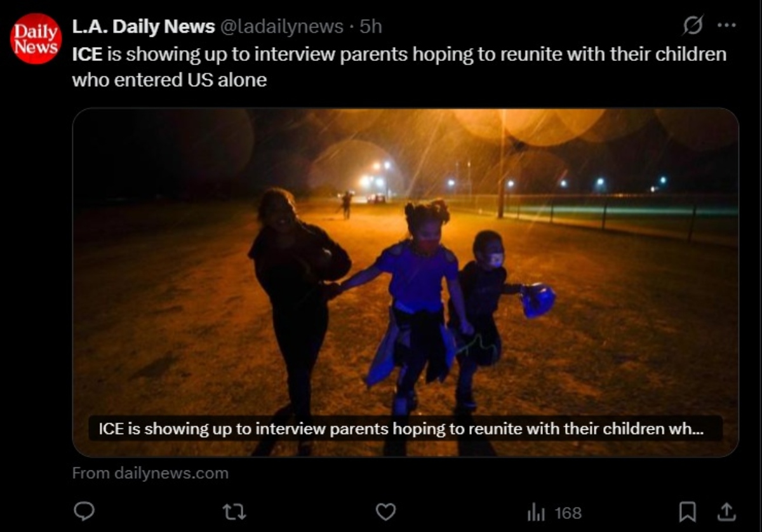Click the 5h timestamp to open the post
Screen dimensions: 762x532
[x=371, y=26]
